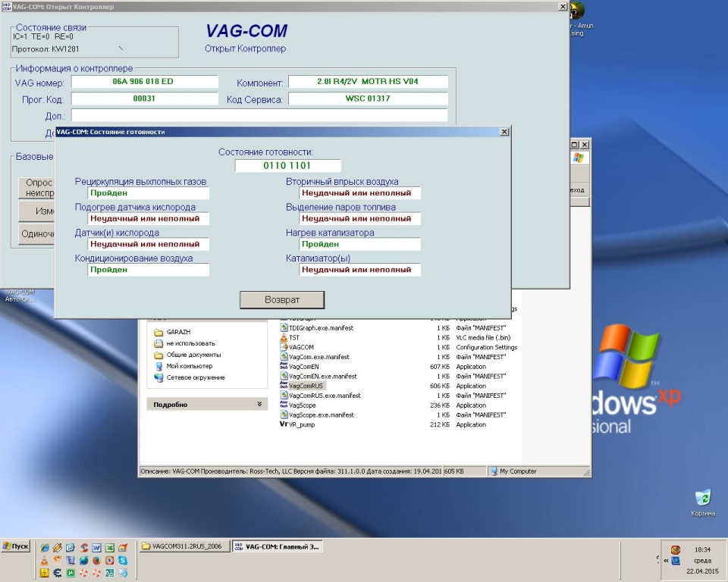Open the не использовать folder link
This screenshot has width=728, height=582.
(x=184, y=343)
